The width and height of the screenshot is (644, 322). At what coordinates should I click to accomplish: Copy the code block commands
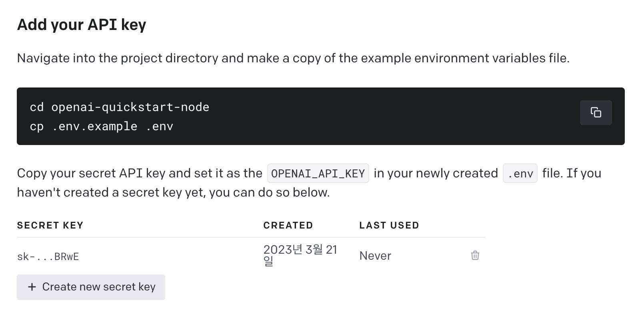(596, 113)
